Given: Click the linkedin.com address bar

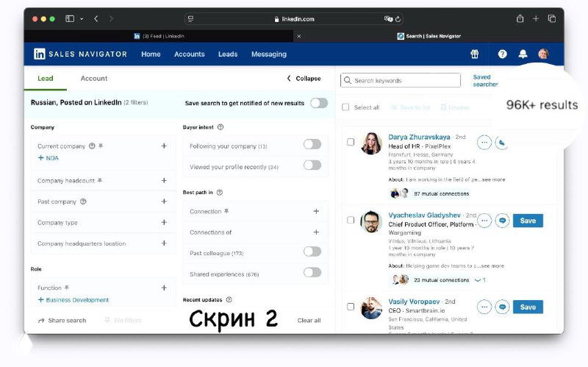Looking at the screenshot, I should coord(295,19).
